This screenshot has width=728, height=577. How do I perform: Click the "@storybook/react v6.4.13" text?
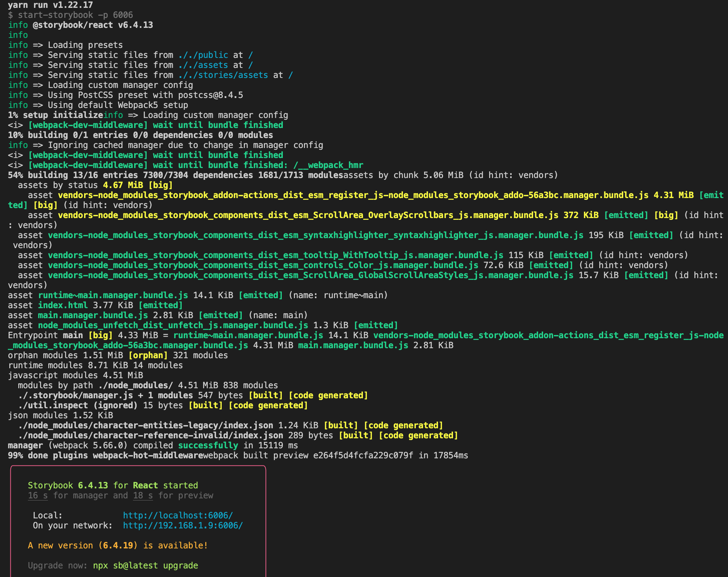click(x=93, y=25)
